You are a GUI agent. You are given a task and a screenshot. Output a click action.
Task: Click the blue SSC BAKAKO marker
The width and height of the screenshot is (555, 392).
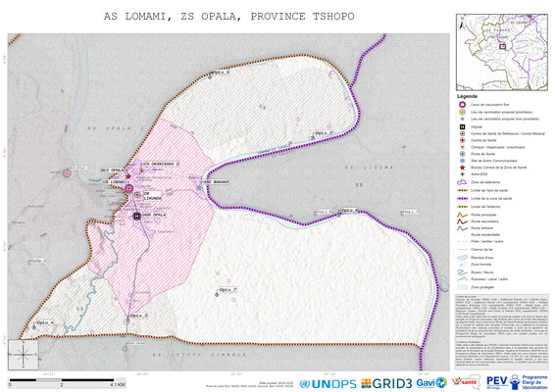tap(199, 188)
